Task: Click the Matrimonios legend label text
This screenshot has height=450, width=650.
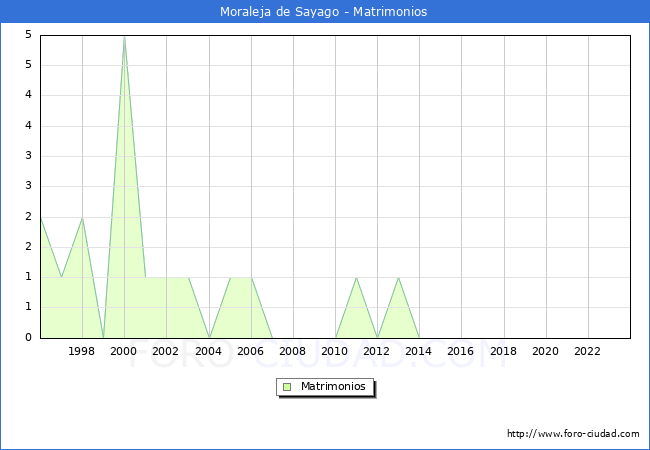Action: 333,387
